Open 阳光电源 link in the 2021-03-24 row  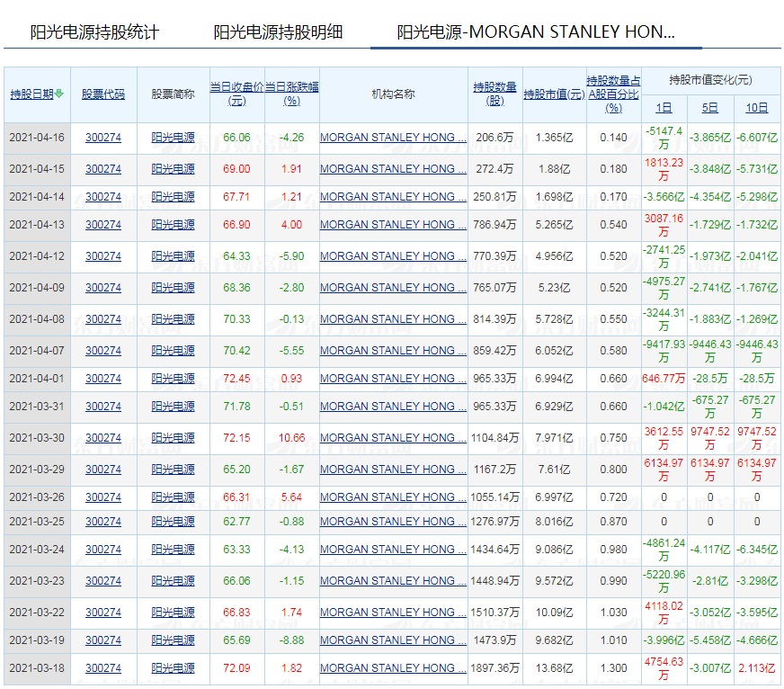(173, 550)
